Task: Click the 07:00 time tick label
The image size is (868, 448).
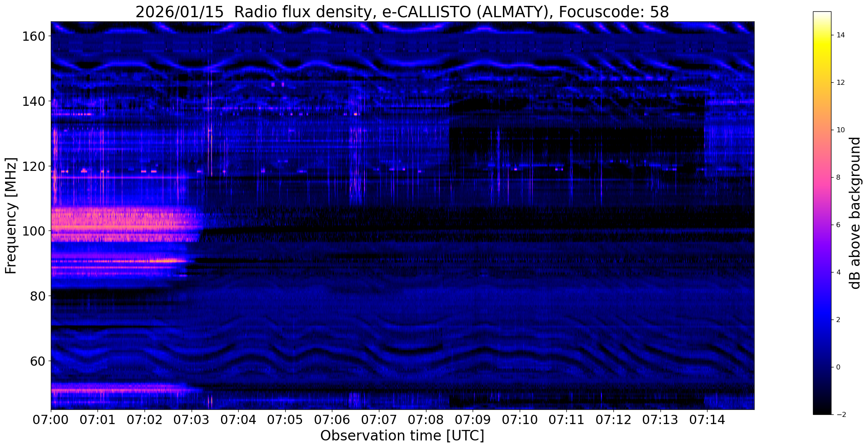Action: click(51, 419)
